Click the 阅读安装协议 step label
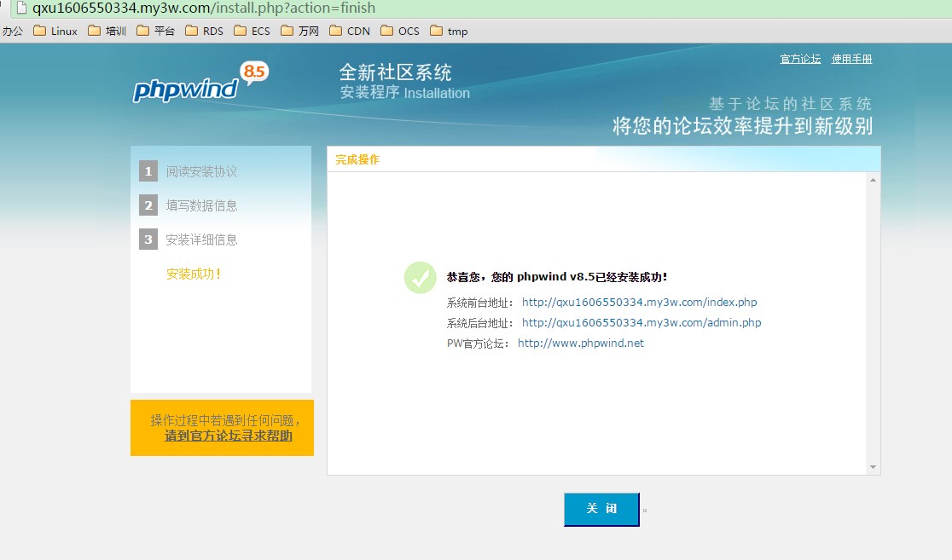The width and height of the screenshot is (952, 560). click(x=201, y=171)
